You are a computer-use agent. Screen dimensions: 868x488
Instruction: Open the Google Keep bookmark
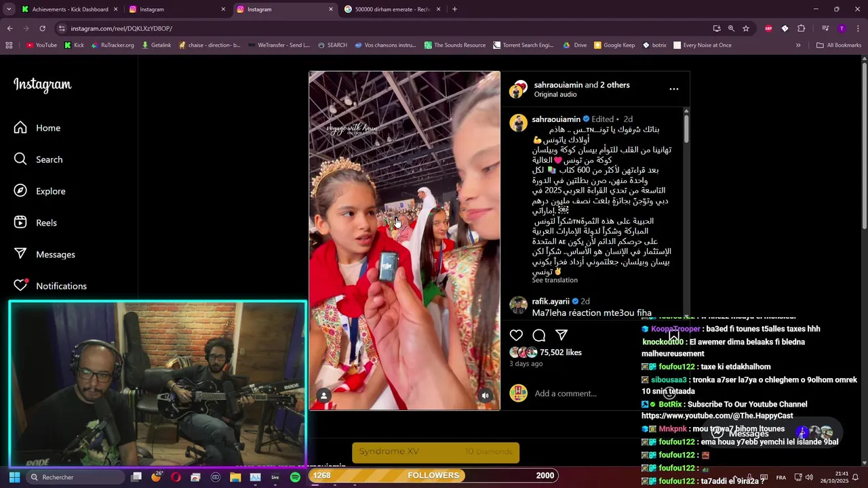pyautogui.click(x=614, y=45)
